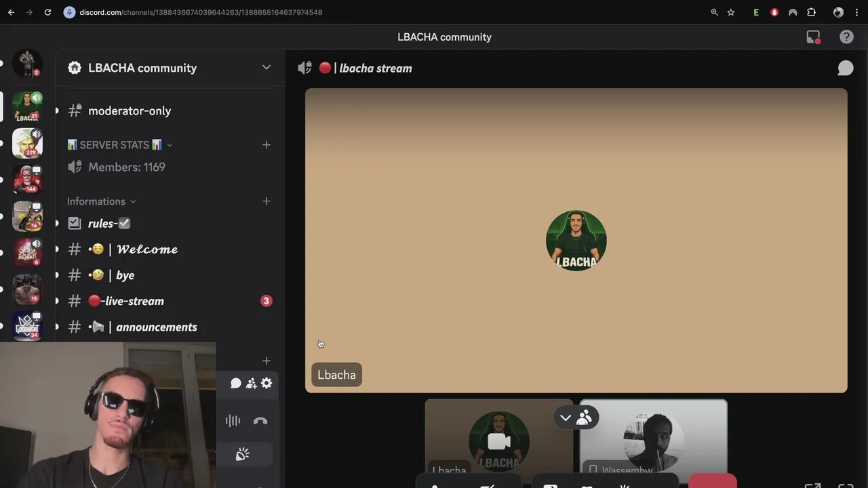Open the server with badge 34

pyautogui.click(x=27, y=326)
